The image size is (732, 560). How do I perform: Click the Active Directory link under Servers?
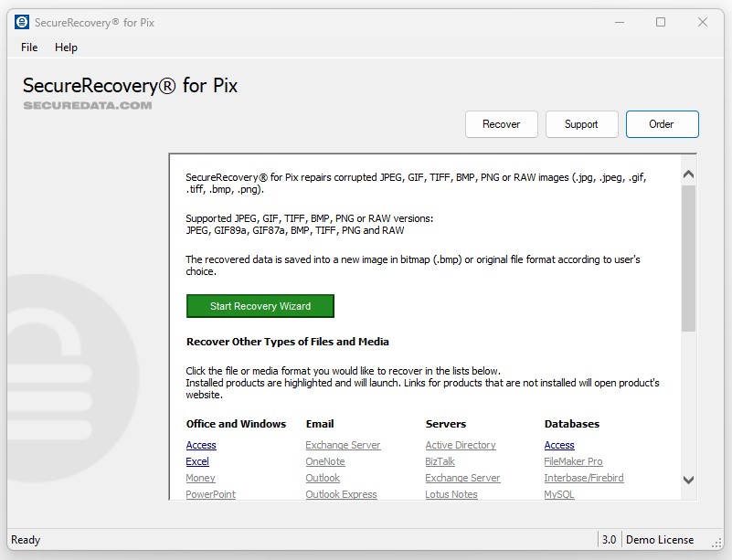460,445
